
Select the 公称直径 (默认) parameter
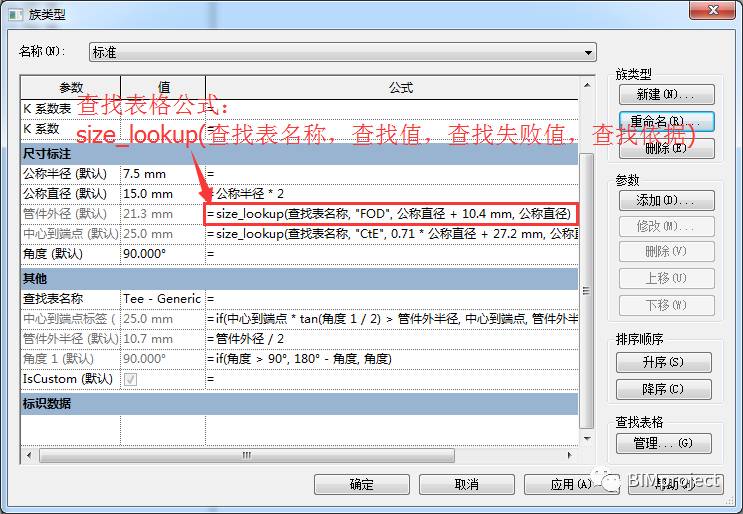[x=71, y=194]
